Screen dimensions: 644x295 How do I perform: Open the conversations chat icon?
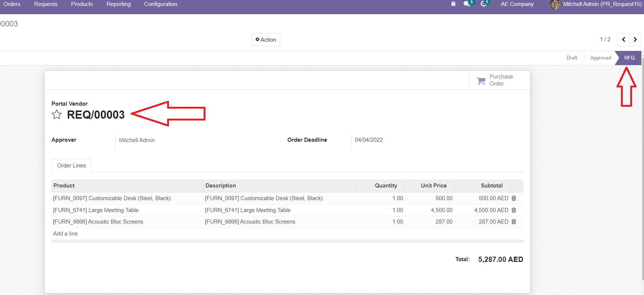(467, 4)
